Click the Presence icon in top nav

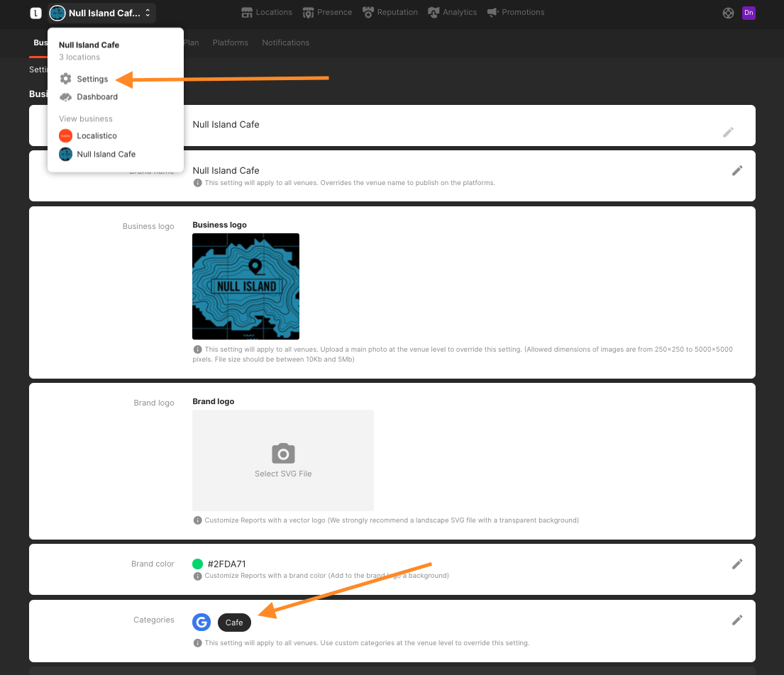point(308,13)
